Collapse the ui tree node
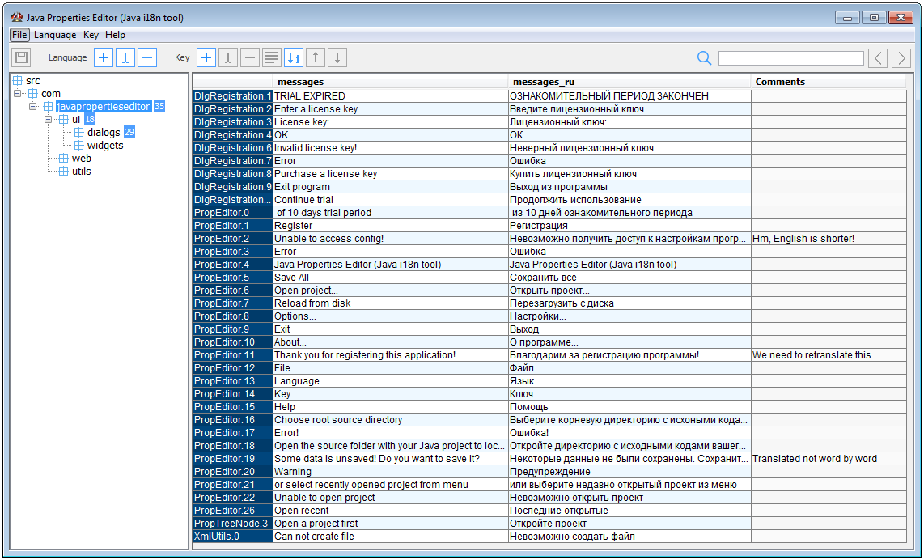 (x=49, y=119)
